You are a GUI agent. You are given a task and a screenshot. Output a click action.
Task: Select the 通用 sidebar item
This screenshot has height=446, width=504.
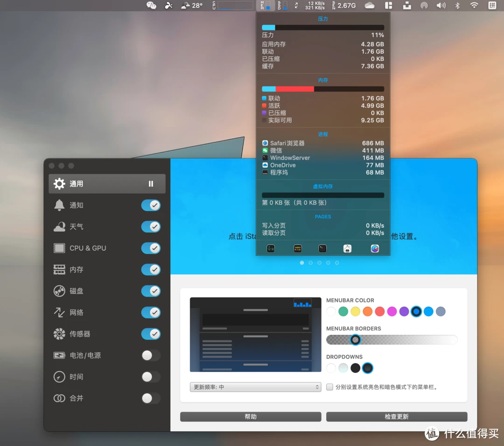coord(107,184)
